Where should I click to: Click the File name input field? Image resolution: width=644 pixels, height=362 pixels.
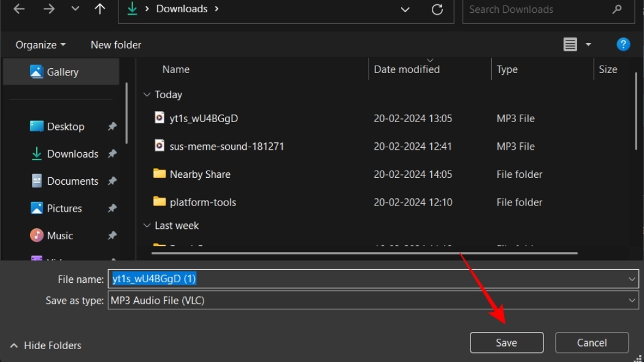click(x=368, y=279)
